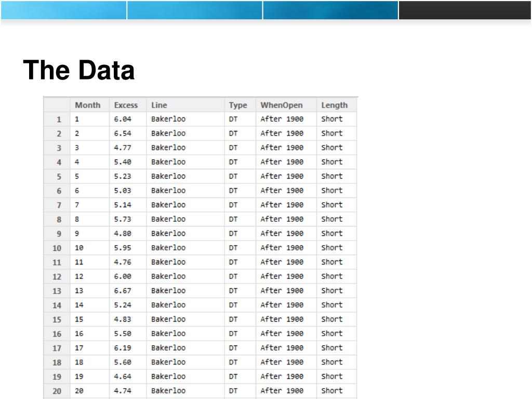Click After 1900 in row 8

coord(282,219)
